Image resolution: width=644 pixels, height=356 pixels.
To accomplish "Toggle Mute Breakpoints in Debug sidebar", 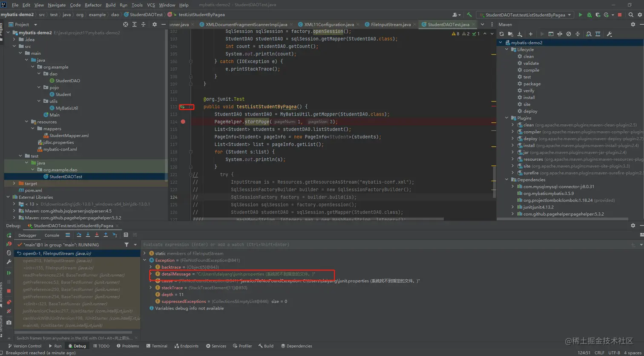I will coord(9,311).
